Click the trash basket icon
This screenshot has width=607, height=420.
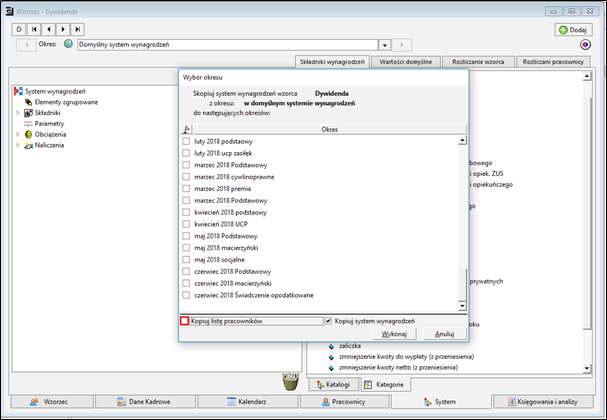coord(290,381)
